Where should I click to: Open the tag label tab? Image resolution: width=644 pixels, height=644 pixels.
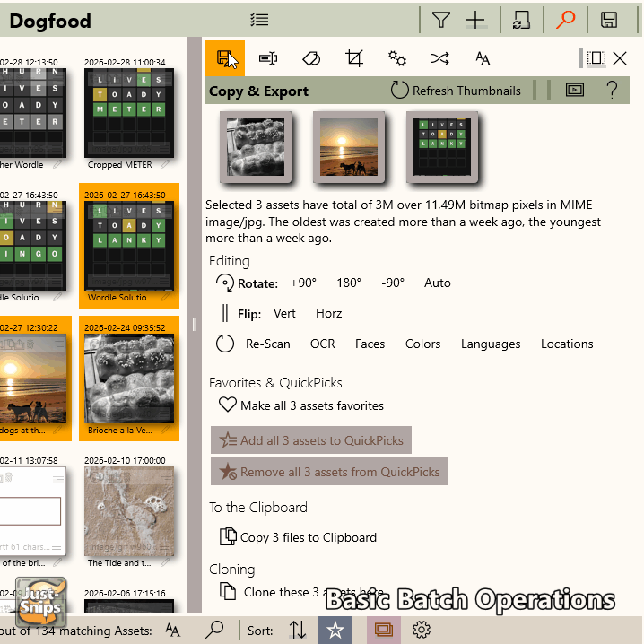click(x=310, y=58)
